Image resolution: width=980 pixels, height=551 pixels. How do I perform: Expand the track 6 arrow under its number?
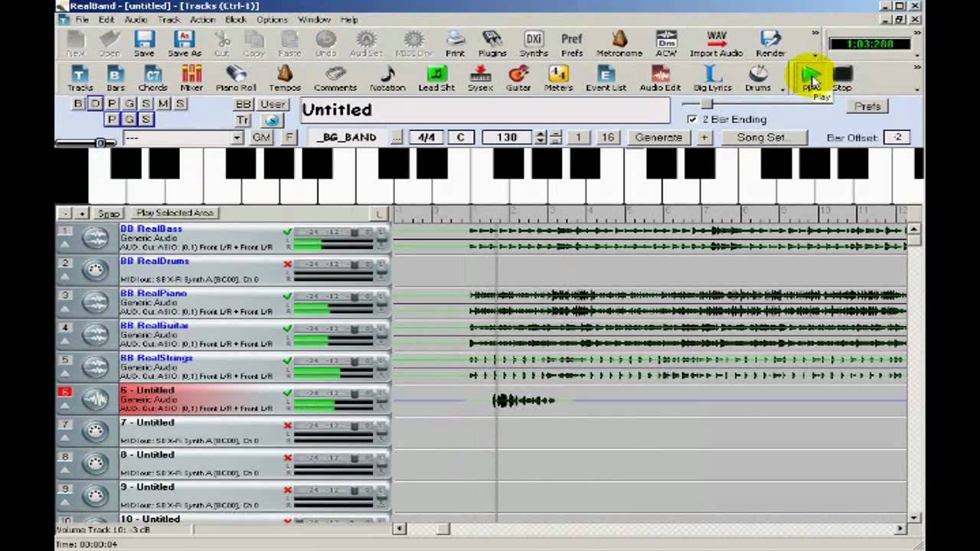pyautogui.click(x=65, y=405)
